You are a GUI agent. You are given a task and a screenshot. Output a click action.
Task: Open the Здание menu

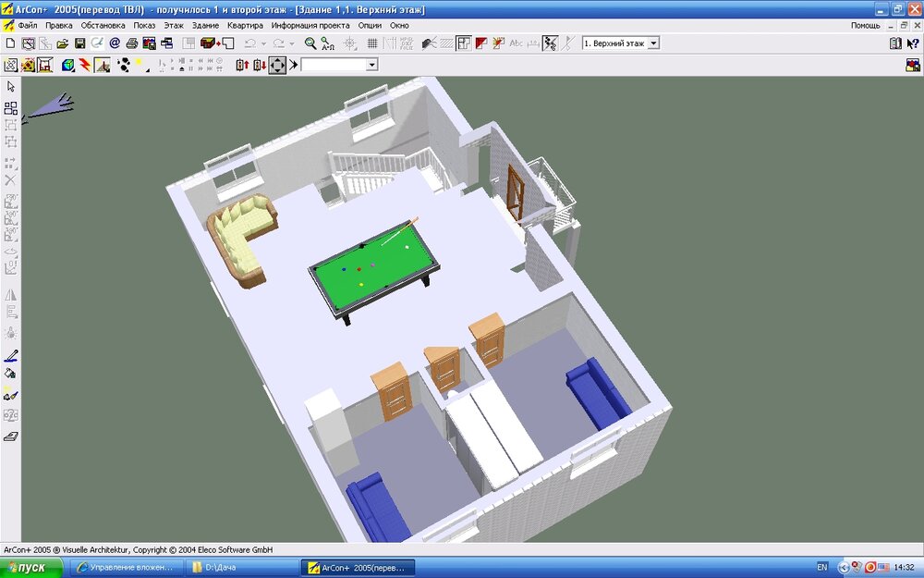[206, 26]
